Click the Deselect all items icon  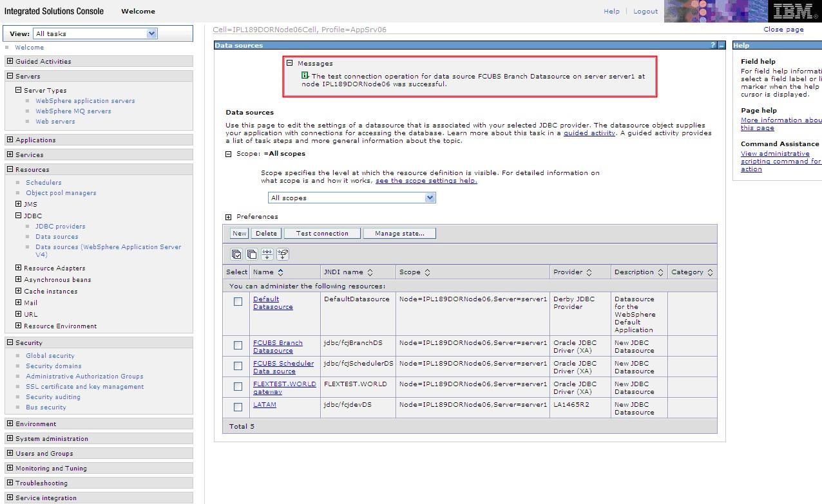click(252, 254)
